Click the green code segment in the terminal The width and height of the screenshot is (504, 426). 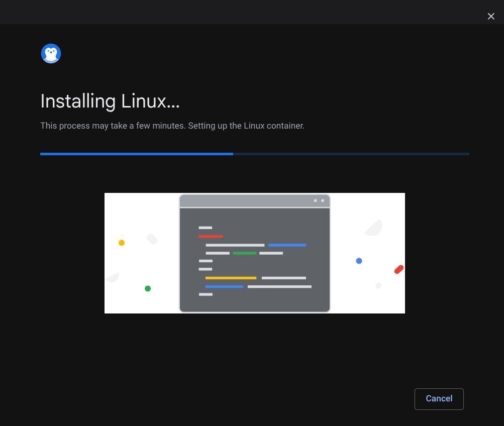[244, 253]
